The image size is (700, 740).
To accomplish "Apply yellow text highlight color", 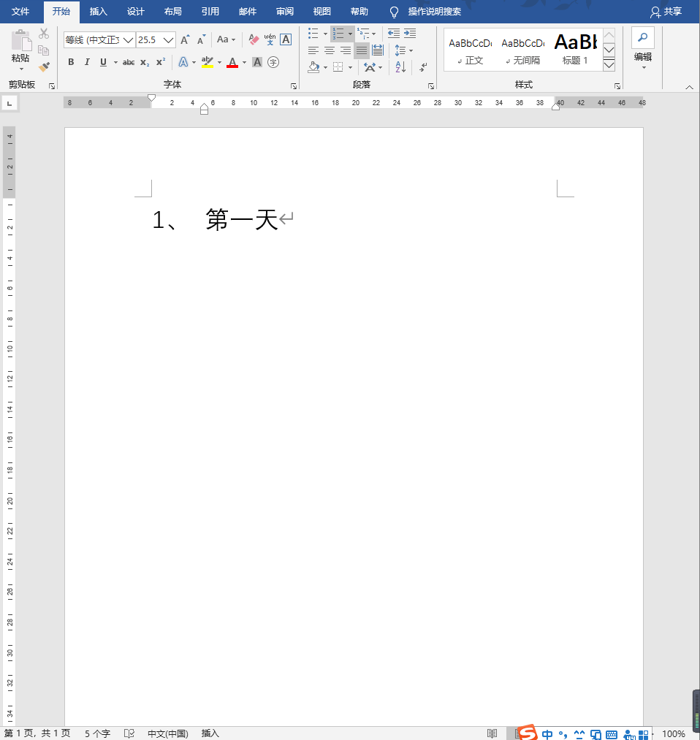I will pyautogui.click(x=209, y=62).
